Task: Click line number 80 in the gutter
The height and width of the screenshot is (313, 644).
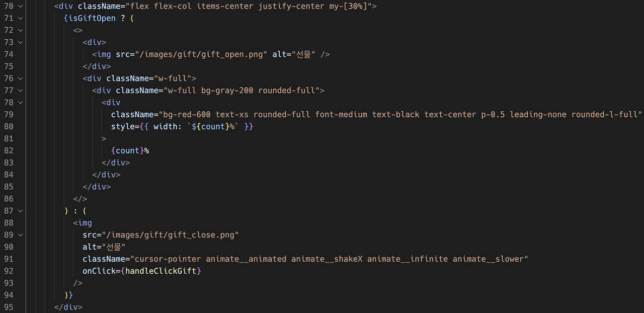Action: (9, 126)
